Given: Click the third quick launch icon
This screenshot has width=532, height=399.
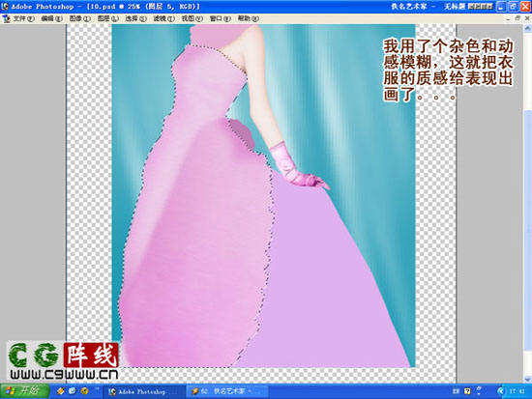Looking at the screenshot, I should pyautogui.click(x=84, y=391).
